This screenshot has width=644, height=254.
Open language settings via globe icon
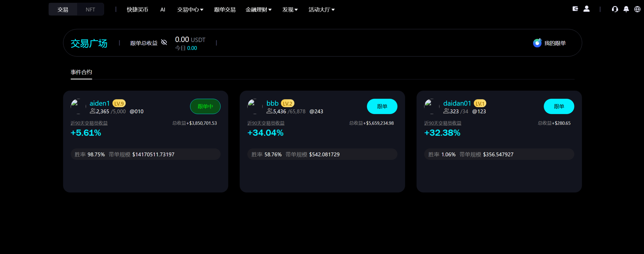point(637,9)
